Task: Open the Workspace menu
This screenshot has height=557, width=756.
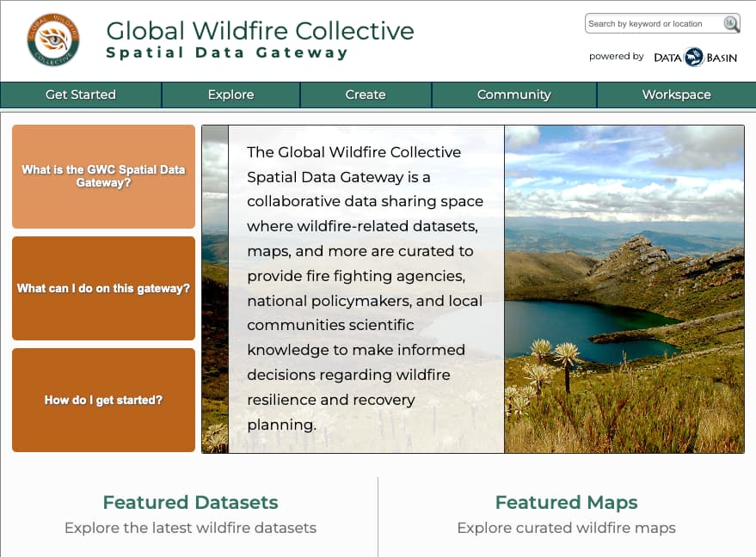Action: [x=676, y=95]
